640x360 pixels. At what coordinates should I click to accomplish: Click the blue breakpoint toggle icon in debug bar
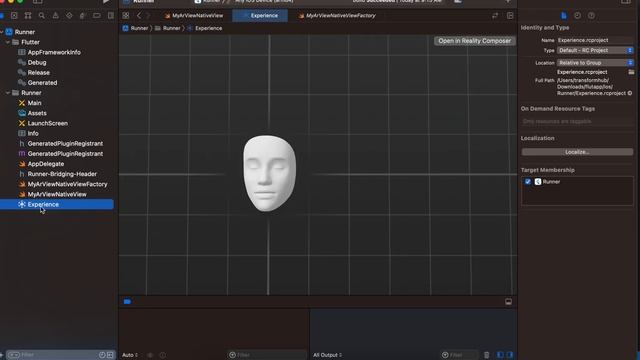coord(127,302)
